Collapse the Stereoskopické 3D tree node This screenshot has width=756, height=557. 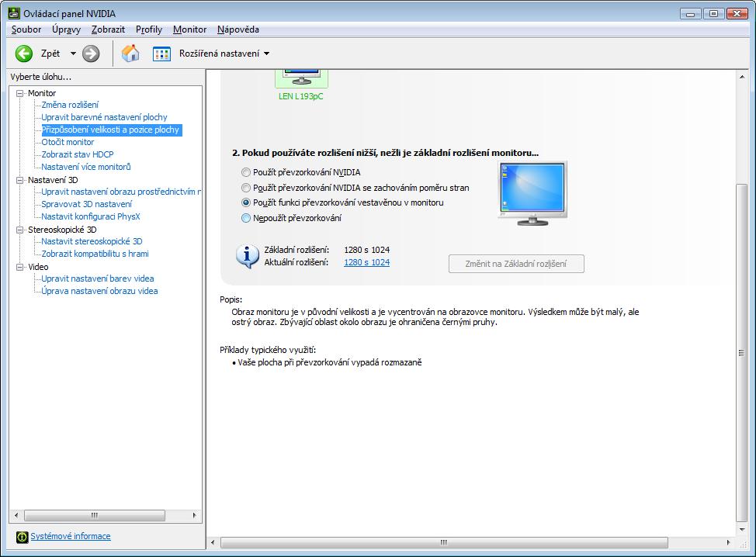click(x=19, y=230)
